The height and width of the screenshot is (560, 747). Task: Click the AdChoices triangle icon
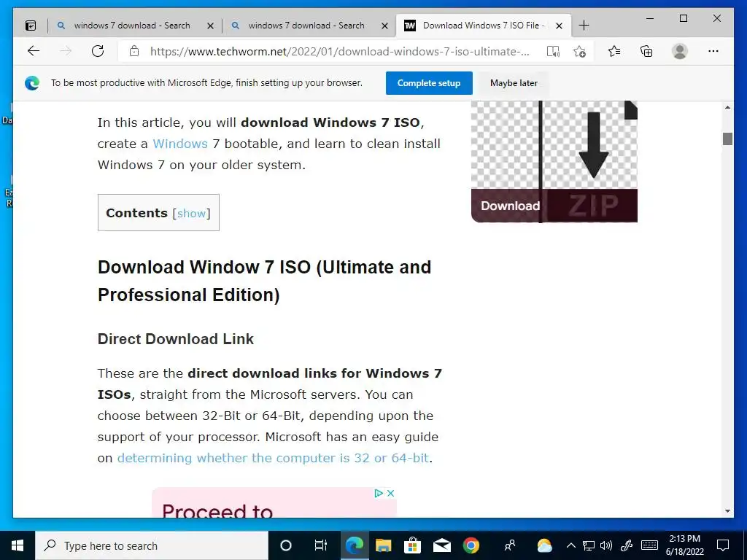(x=379, y=493)
